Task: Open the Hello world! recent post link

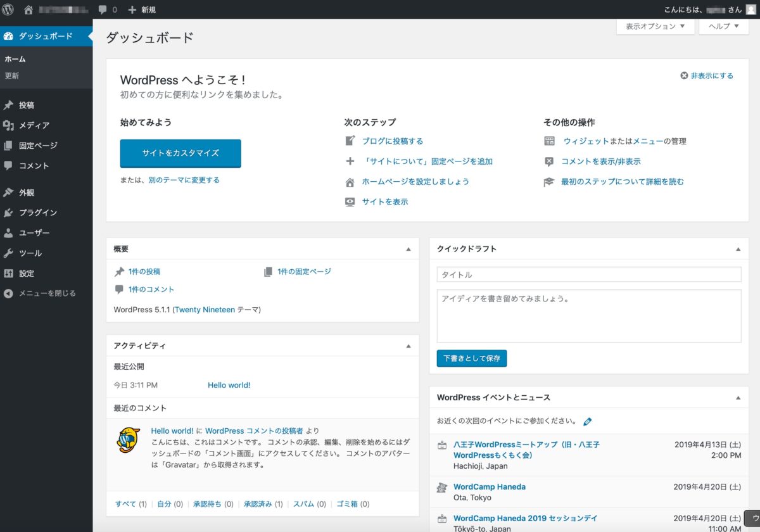Action: coord(229,385)
